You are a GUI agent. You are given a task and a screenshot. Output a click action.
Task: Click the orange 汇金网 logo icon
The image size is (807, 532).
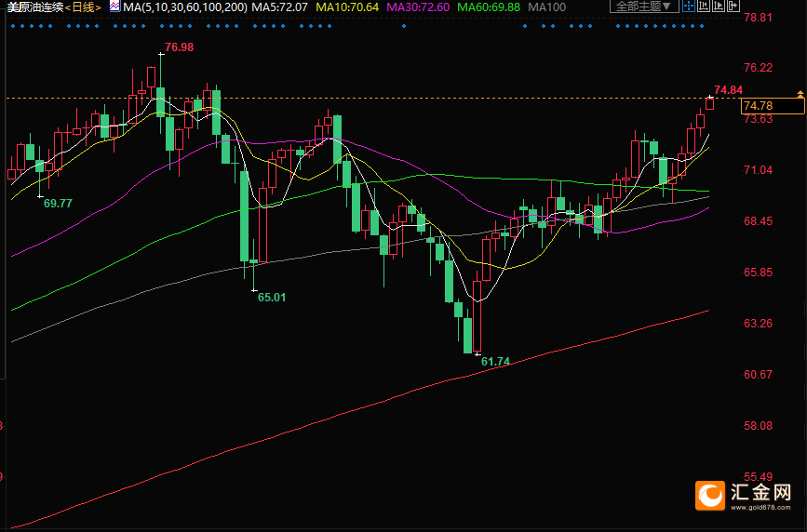712,496
